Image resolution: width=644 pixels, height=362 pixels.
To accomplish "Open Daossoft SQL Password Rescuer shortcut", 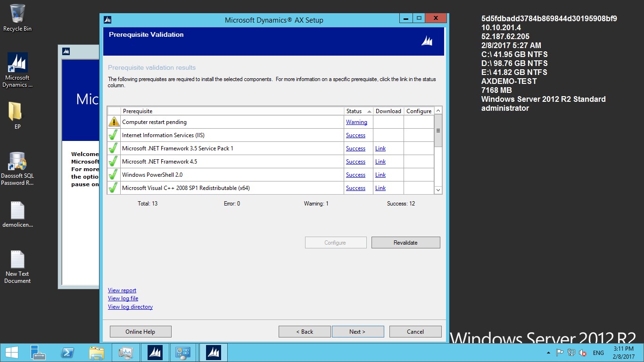I will (17, 161).
